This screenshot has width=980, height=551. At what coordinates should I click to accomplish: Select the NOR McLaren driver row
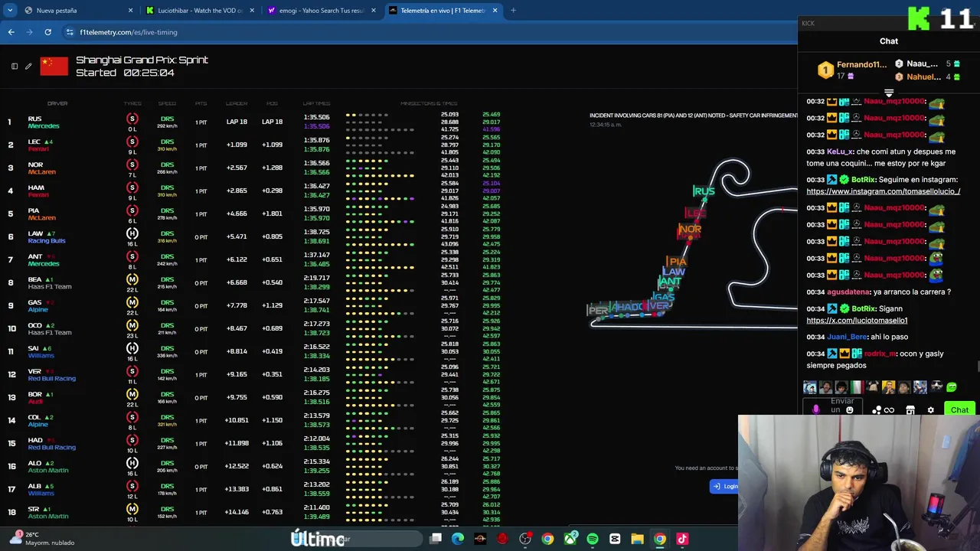(253, 168)
